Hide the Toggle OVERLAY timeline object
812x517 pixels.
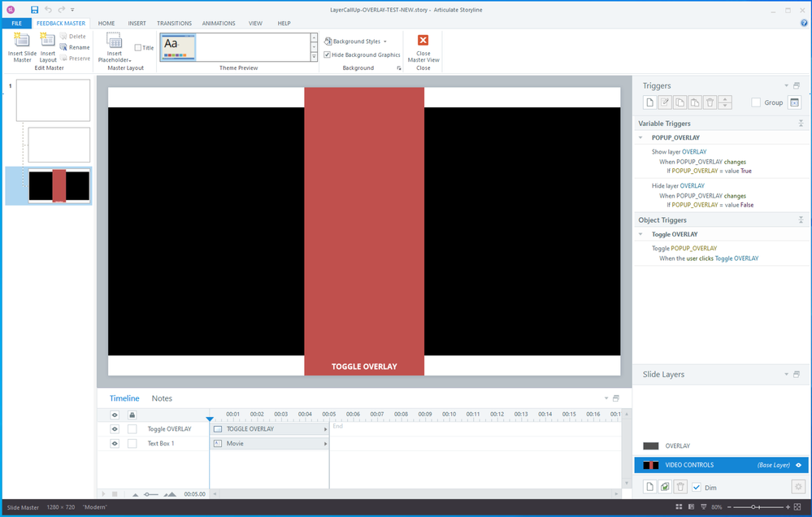[x=115, y=428]
